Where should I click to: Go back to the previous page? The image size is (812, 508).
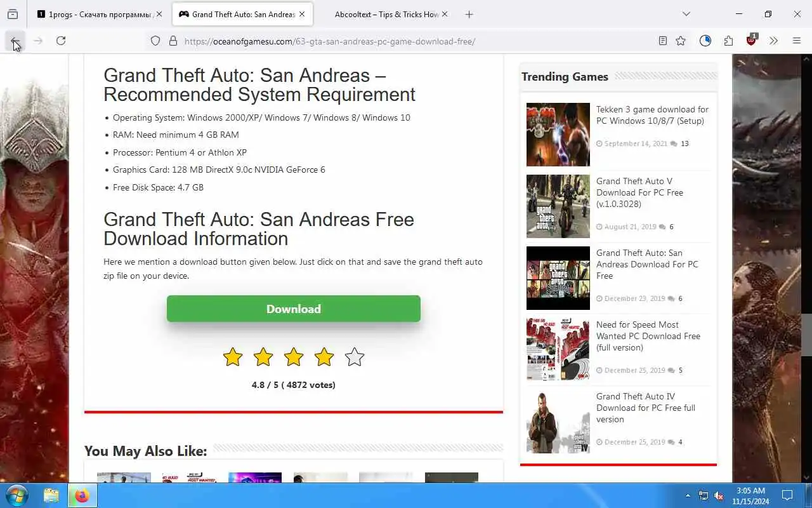coord(15,41)
